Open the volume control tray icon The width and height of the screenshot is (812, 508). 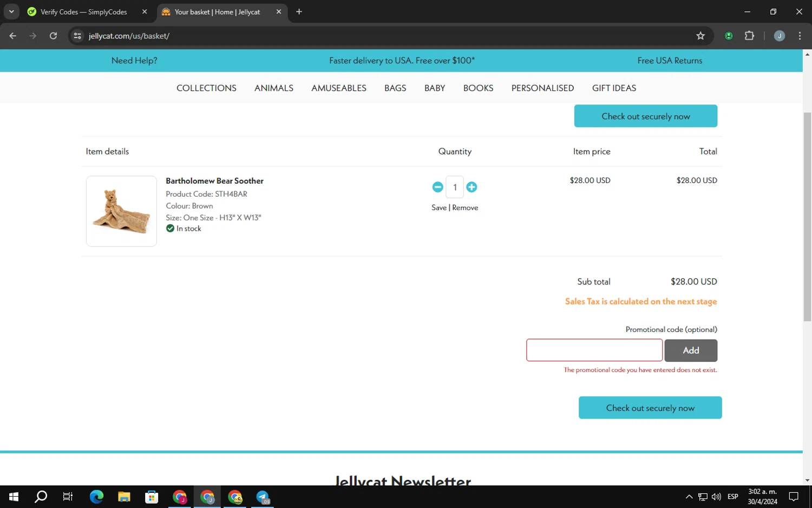click(x=716, y=497)
